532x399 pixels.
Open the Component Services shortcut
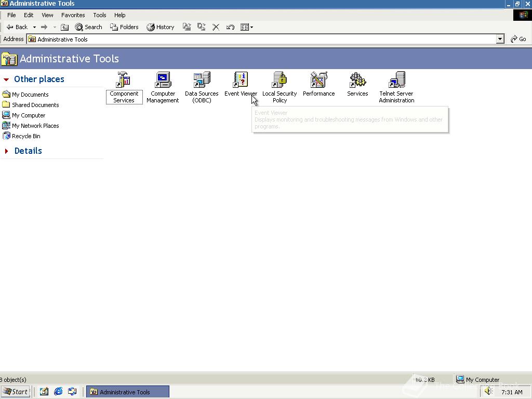click(124, 87)
